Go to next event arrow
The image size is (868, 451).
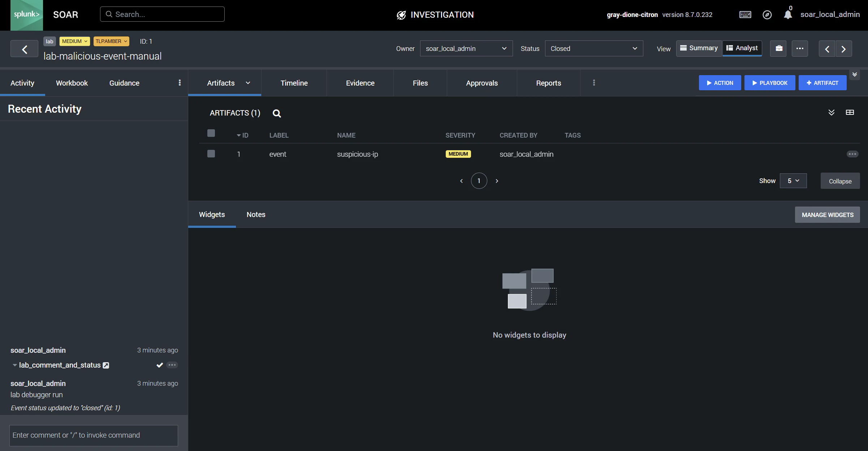tap(843, 49)
